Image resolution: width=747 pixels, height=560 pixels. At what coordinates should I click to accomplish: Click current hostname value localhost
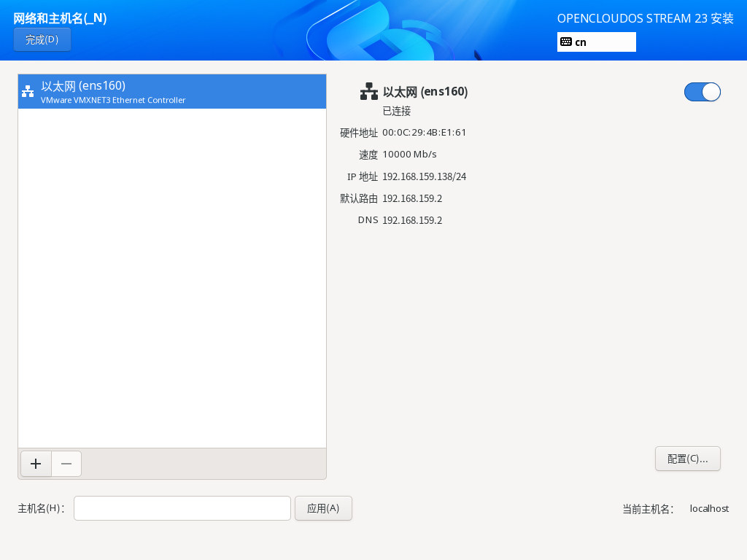coord(709,508)
